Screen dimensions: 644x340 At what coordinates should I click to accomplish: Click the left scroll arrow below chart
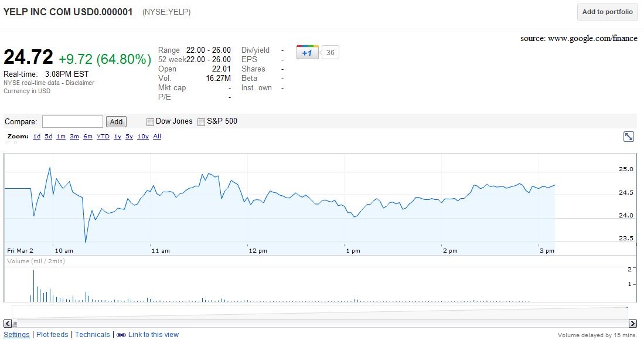click(8, 324)
